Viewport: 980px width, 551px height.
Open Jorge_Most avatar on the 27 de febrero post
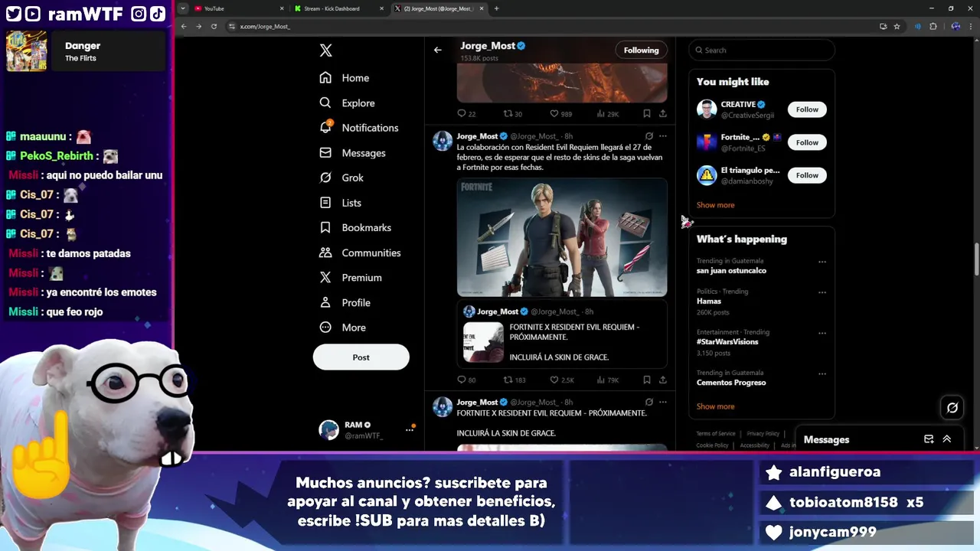point(443,141)
